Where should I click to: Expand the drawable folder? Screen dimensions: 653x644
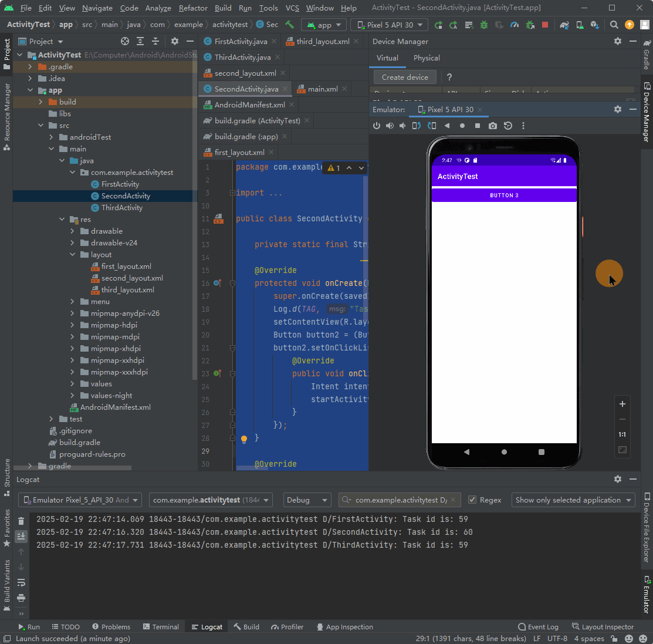(73, 231)
